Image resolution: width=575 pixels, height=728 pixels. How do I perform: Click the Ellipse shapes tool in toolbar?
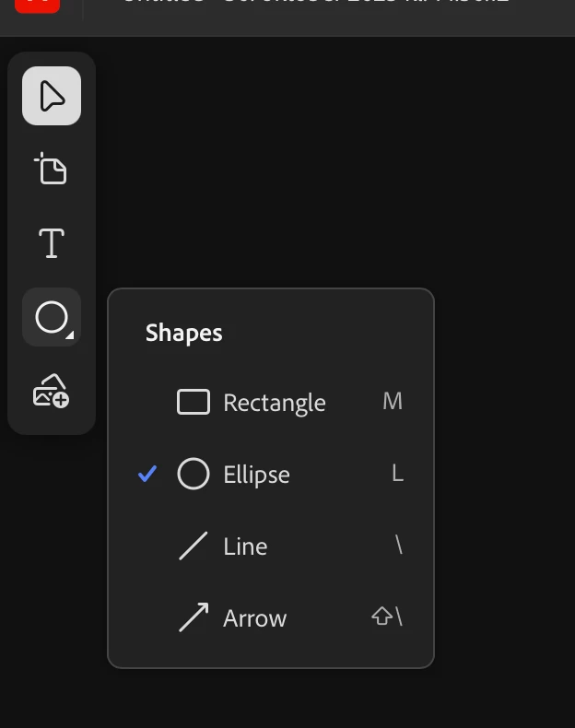52,318
